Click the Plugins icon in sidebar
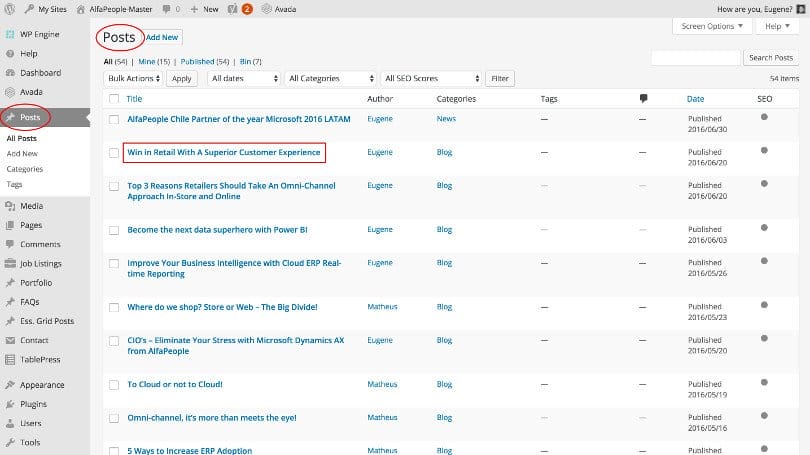The height and width of the screenshot is (455, 810). 10,404
